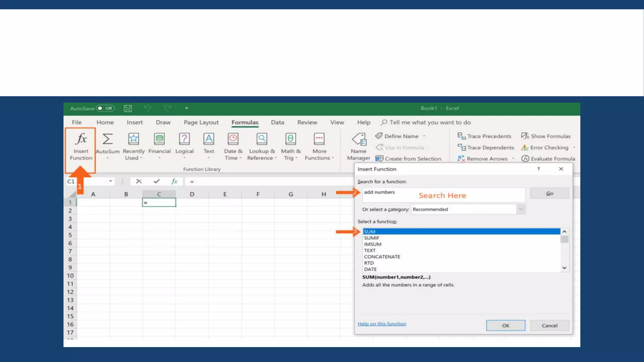Click the AutoSum sigma icon
Viewport: 644px width, 362px height.
108,139
